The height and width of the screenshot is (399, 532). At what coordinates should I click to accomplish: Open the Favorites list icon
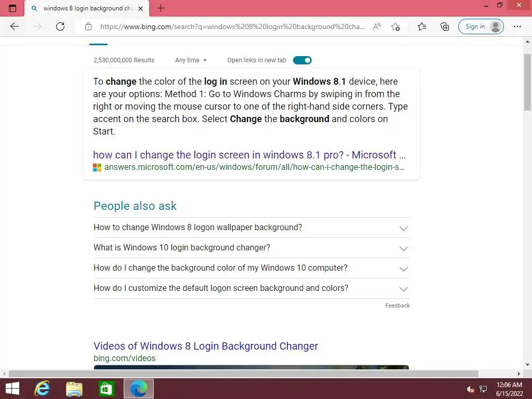click(422, 26)
